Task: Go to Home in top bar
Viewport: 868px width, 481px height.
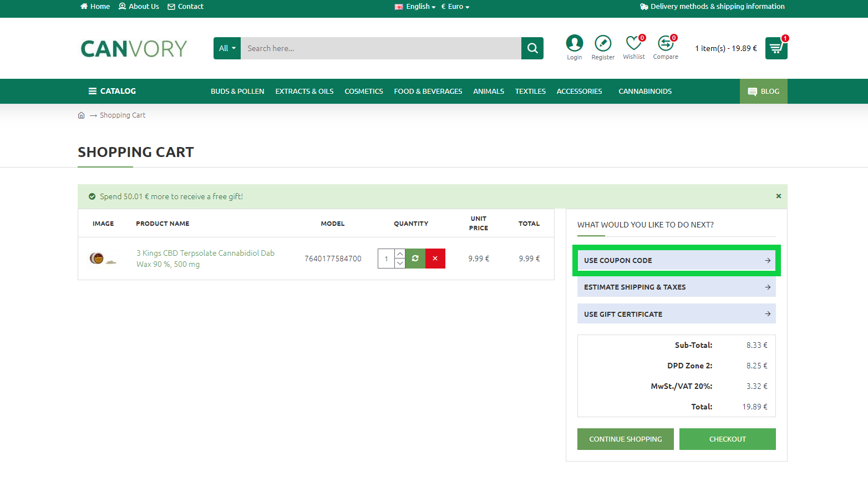Action: [x=95, y=7]
